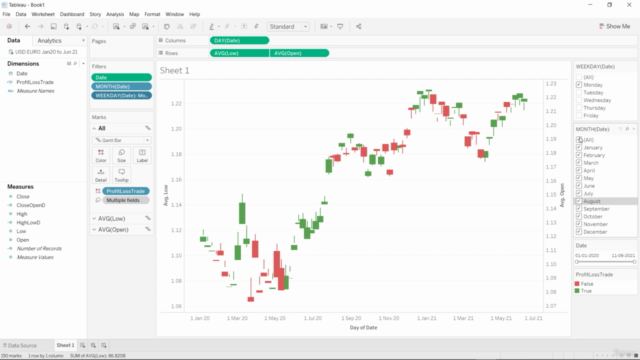Click the Save icon in toolbar
Image resolution: width=640 pixels, height=360 pixels.
click(x=53, y=27)
